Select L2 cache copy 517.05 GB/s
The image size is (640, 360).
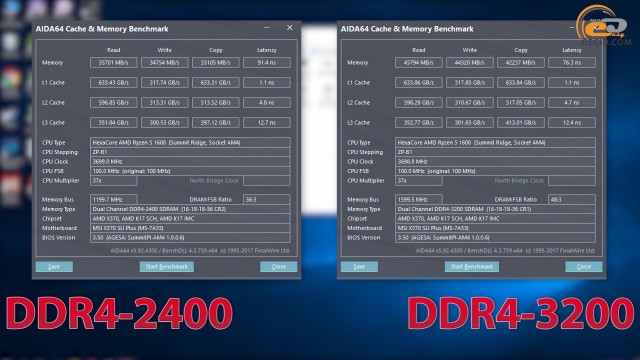[521, 102]
